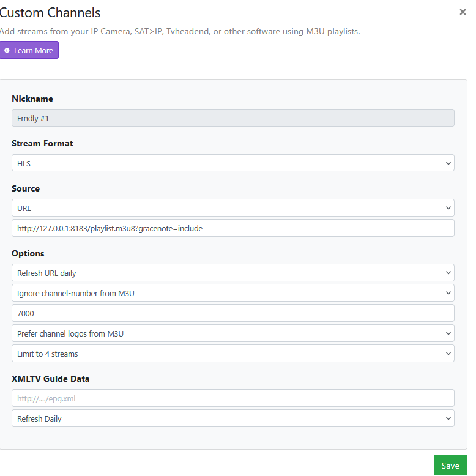Click the Stream Format label
This screenshot has height=476, width=476.
point(42,143)
